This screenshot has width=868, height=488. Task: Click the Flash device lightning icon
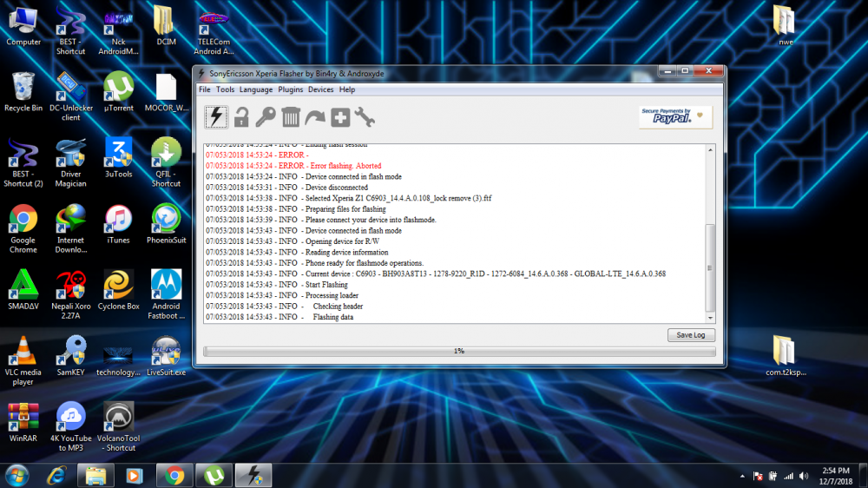216,117
